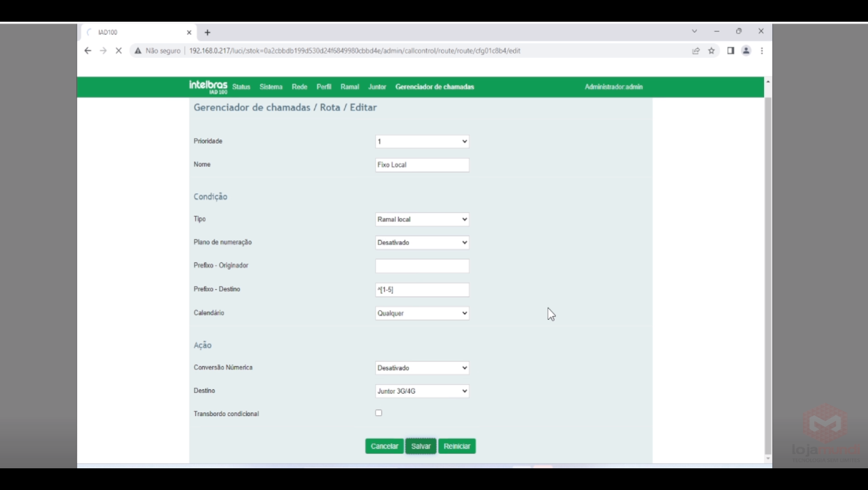
Task: Focus the Prefixo - Originador field
Action: pos(422,266)
